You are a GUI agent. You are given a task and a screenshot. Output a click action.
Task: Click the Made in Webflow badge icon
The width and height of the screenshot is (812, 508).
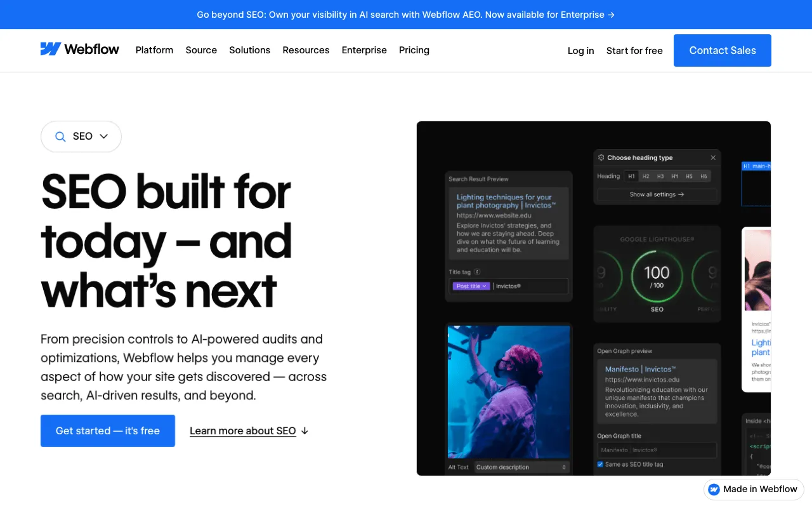coord(714,489)
